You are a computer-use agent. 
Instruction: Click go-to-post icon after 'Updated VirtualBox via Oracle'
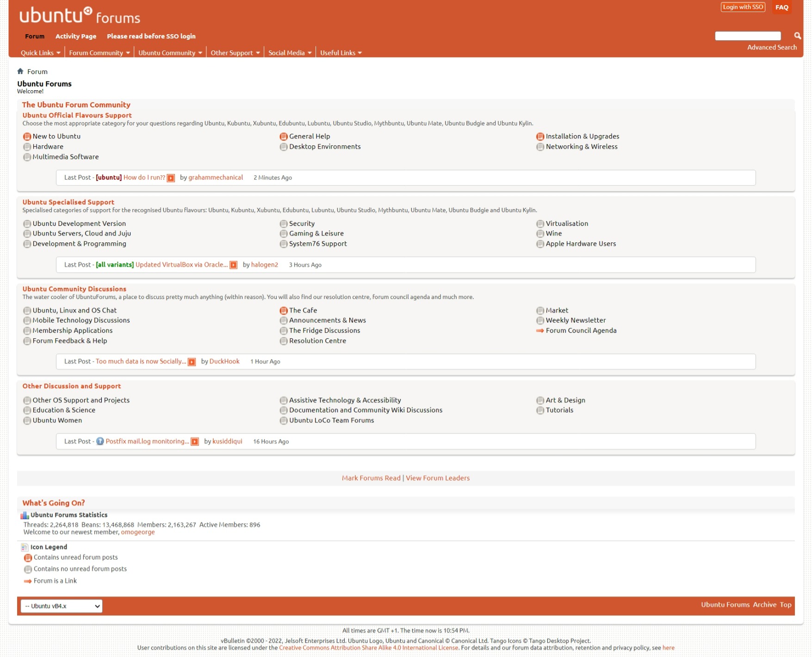point(234,265)
